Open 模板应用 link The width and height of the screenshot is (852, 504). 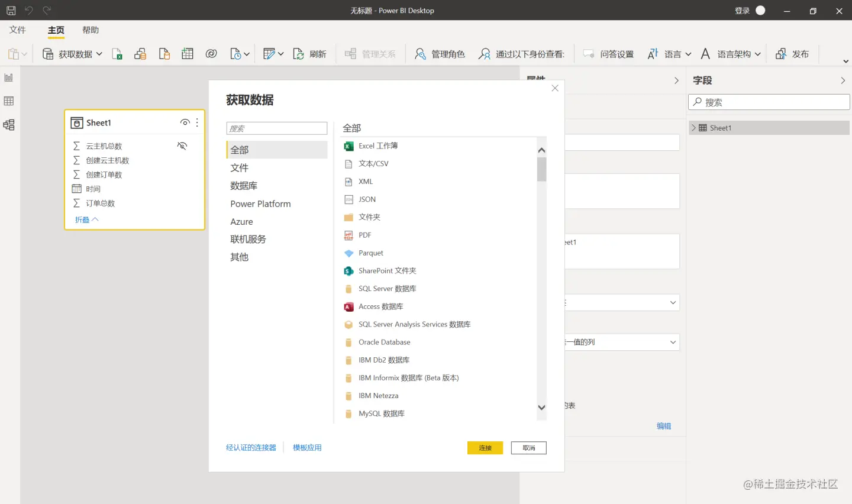point(307,448)
